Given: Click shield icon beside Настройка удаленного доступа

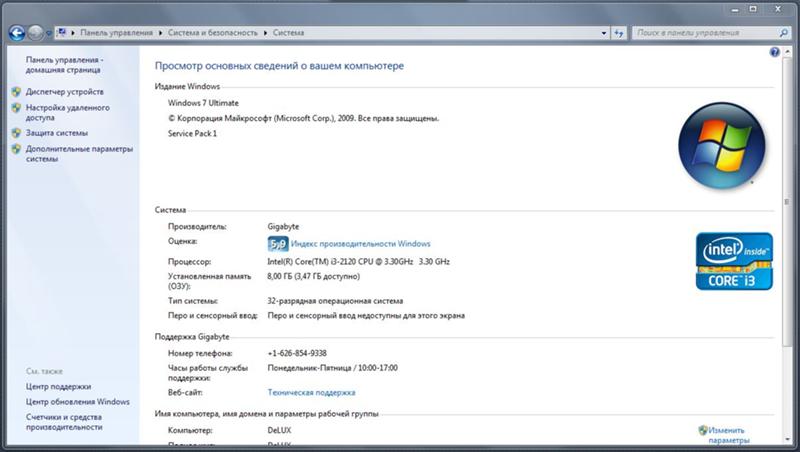Looking at the screenshot, I should click(16, 108).
